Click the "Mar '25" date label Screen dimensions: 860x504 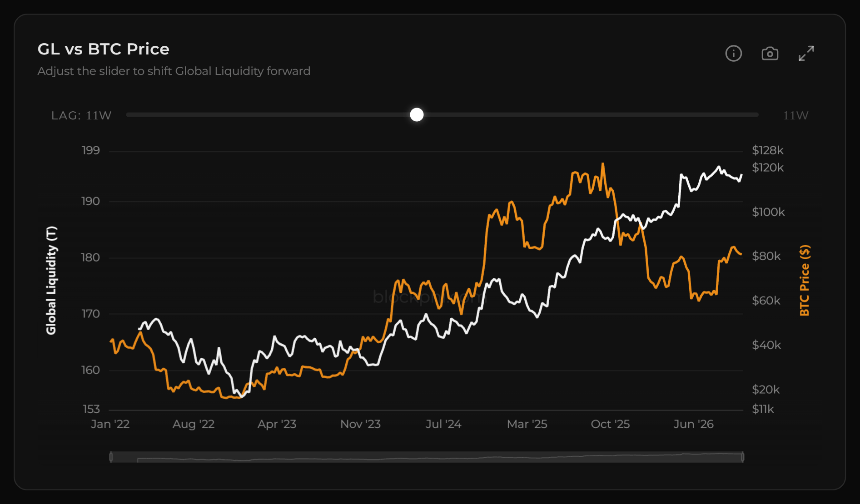527,424
